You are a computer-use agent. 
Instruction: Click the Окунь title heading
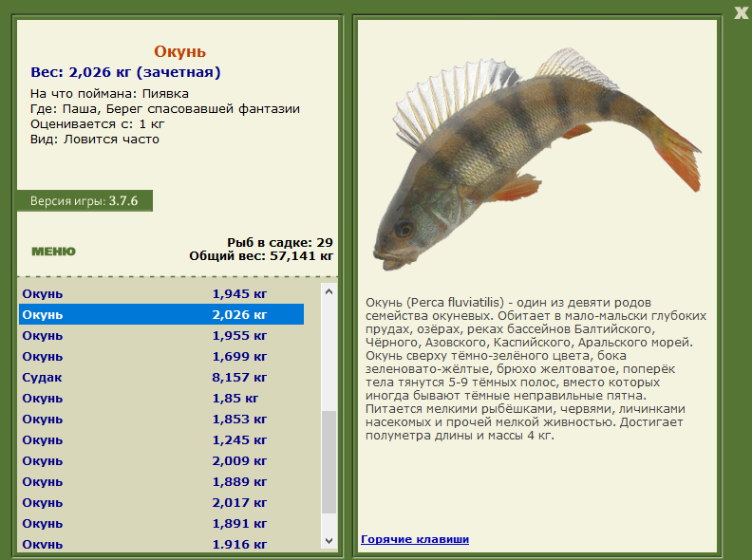coord(179,51)
